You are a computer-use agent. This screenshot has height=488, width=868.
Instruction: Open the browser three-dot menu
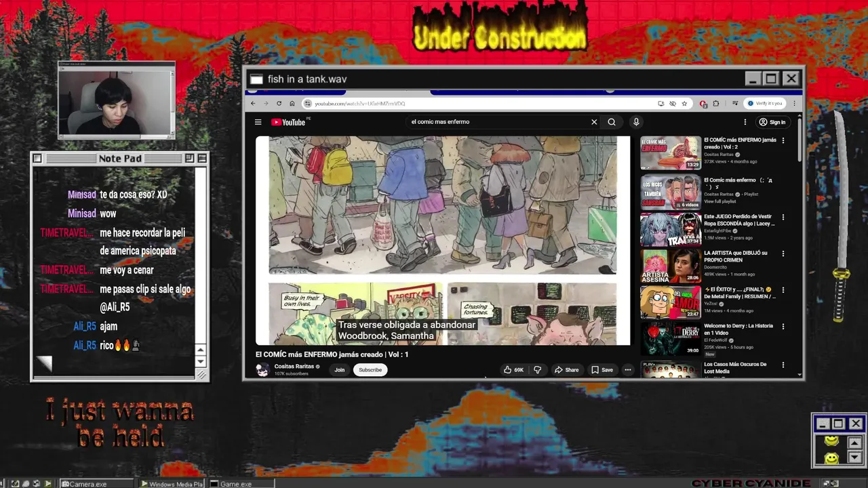794,104
